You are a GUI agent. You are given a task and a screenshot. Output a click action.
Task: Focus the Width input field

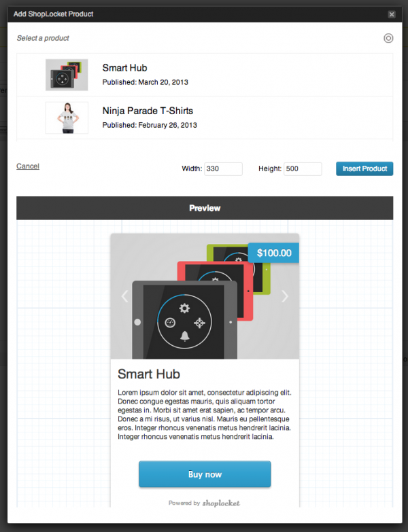223,169
